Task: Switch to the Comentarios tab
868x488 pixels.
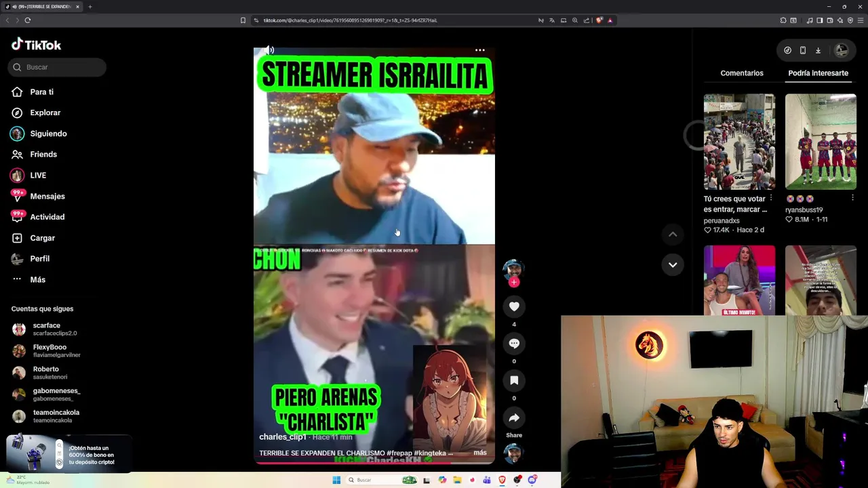Action: click(x=742, y=73)
